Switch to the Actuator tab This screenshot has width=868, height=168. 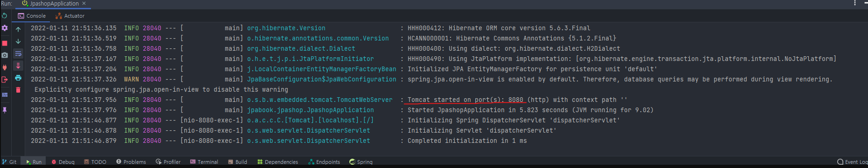click(70, 16)
